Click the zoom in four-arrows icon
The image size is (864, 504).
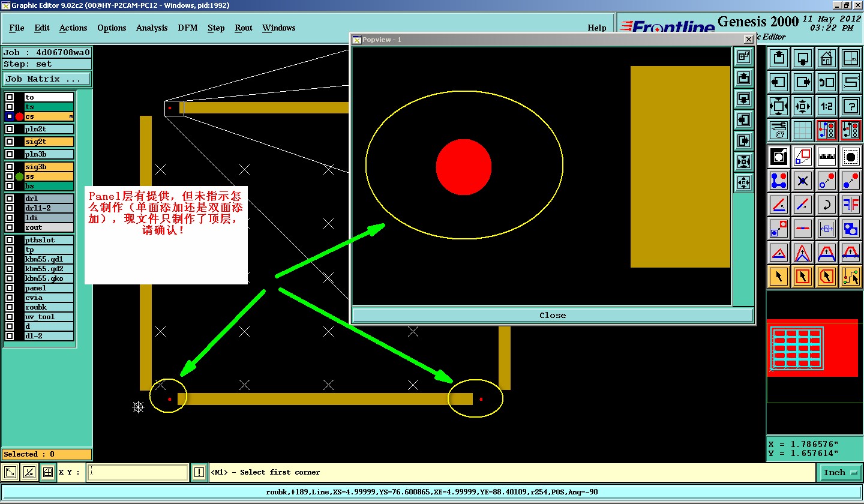pos(779,106)
